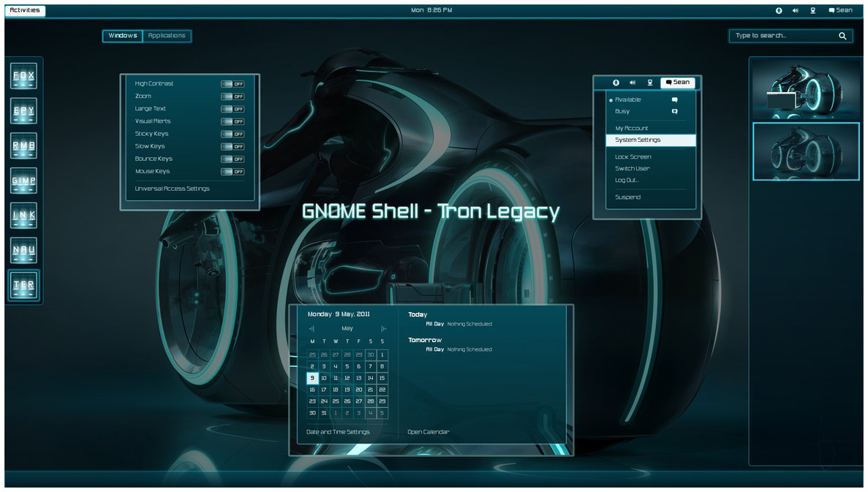The width and height of the screenshot is (868, 492).
Task: Go to the next month in the calendar
Action: click(x=383, y=328)
